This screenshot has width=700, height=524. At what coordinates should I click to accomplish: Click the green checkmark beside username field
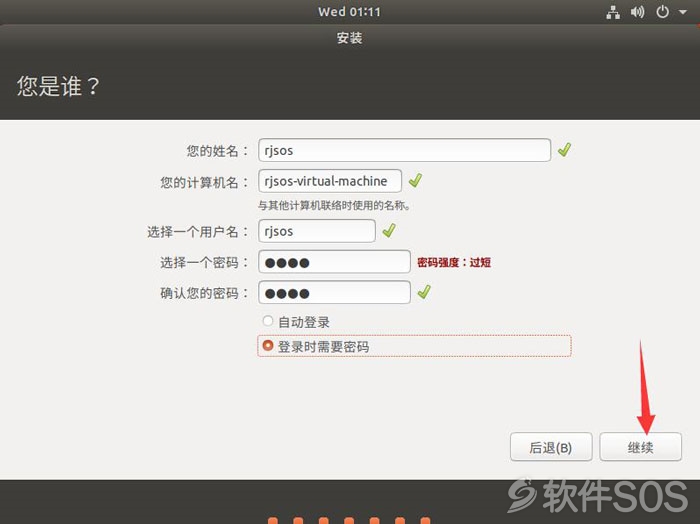[x=389, y=230]
